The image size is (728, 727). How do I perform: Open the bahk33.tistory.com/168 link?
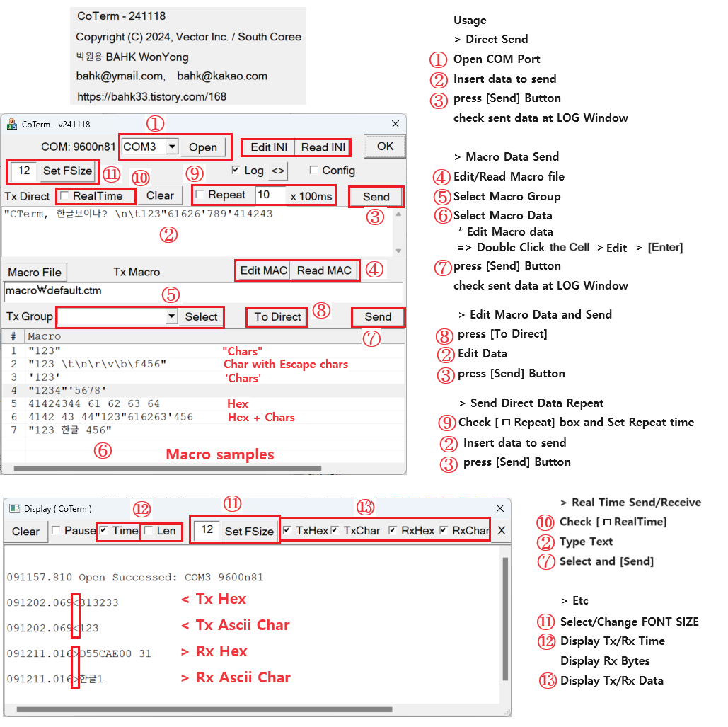[152, 96]
